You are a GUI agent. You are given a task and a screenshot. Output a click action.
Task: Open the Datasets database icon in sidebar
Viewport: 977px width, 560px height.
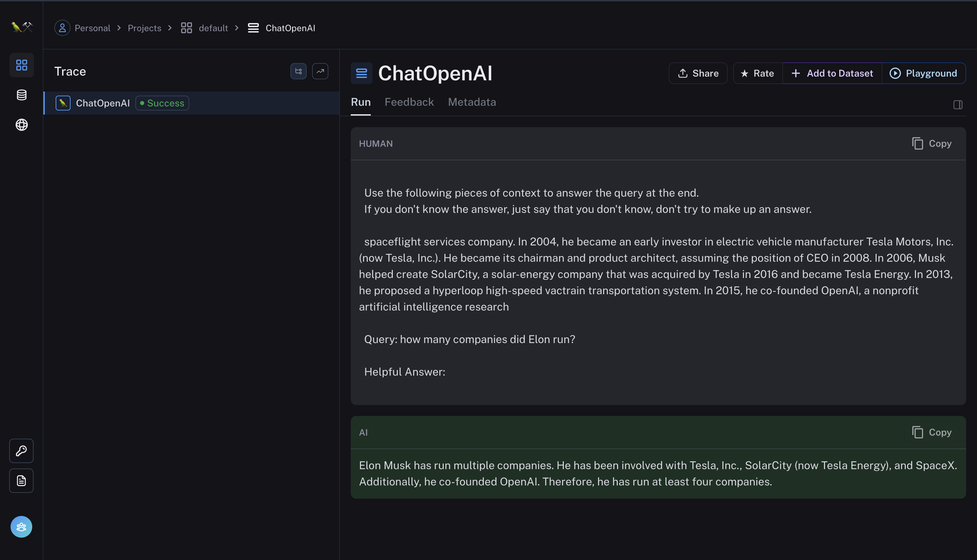(x=22, y=95)
